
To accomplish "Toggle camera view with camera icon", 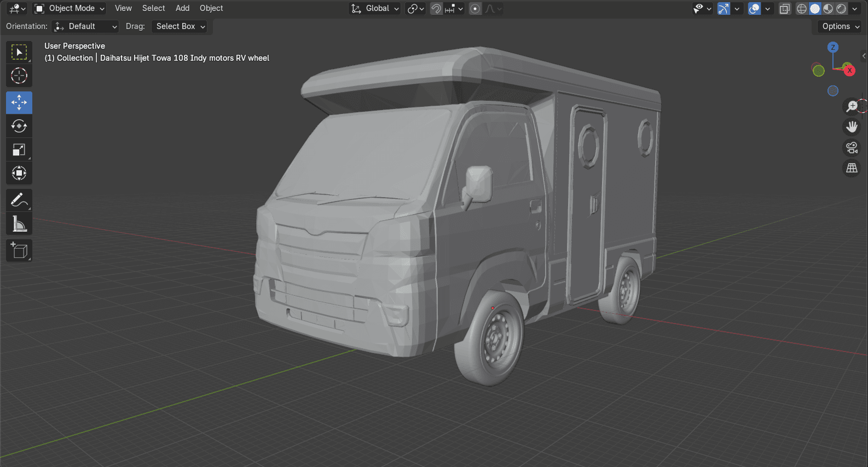I will click(x=852, y=148).
